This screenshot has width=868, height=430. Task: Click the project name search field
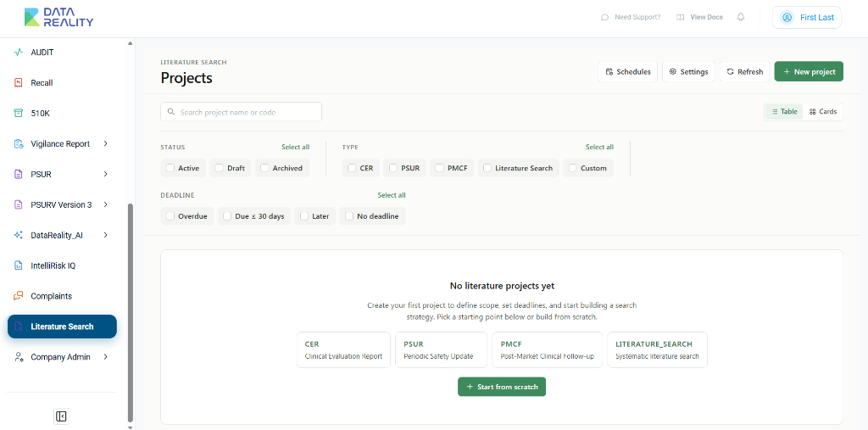click(x=241, y=112)
